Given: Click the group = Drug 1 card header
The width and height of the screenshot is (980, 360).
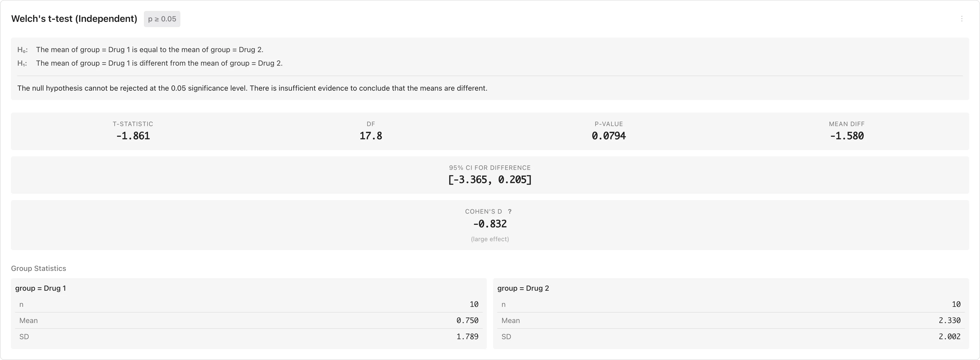Looking at the screenshot, I should [40, 288].
